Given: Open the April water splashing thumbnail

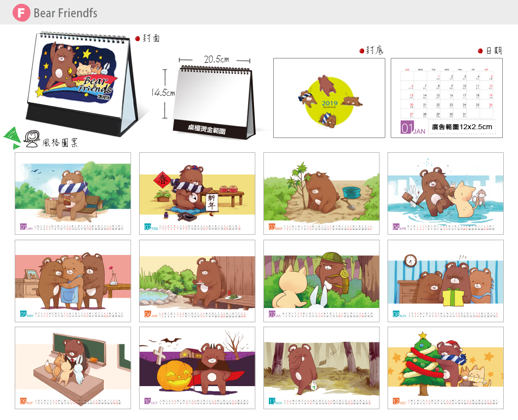Looking at the screenshot, I should [446, 194].
